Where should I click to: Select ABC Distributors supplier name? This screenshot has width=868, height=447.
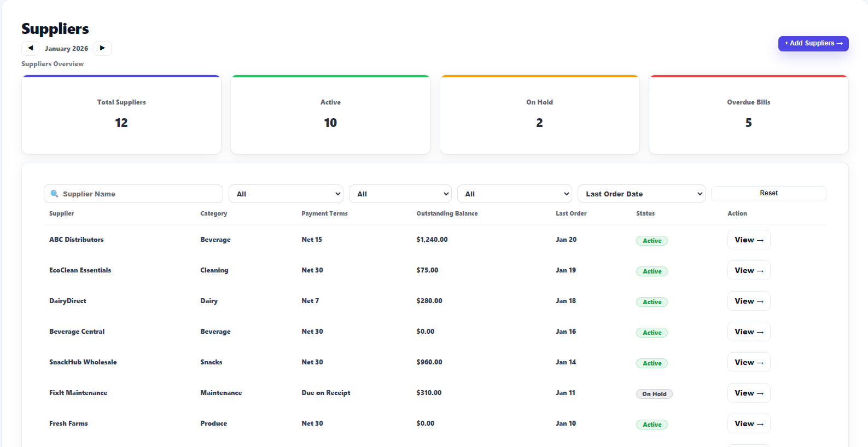click(x=77, y=240)
